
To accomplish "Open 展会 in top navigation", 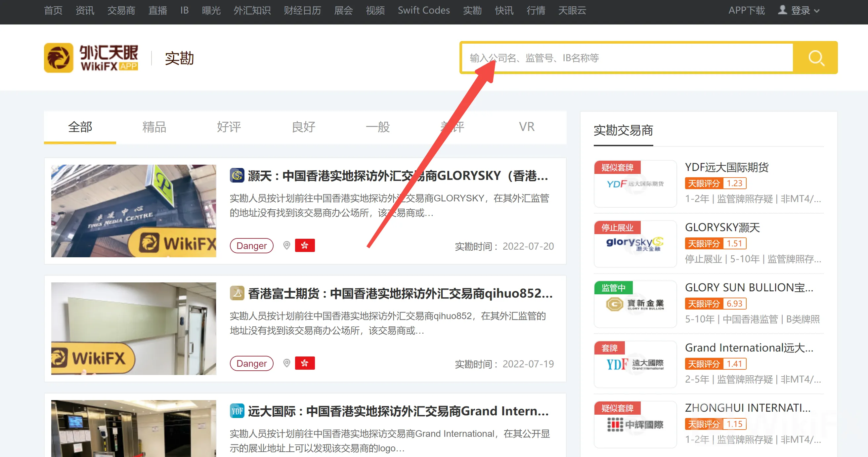I will (x=343, y=11).
